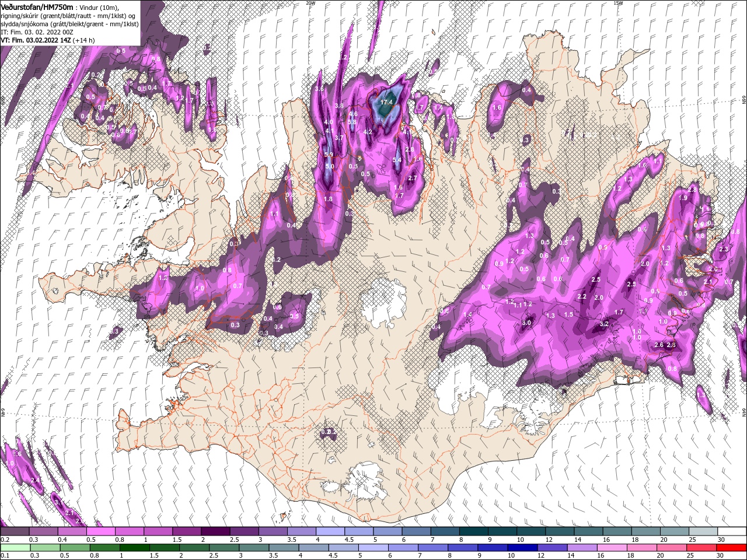Click the 1.9 value label on the map
Screen dimensions: 747x560
pyautogui.click(x=683, y=198)
